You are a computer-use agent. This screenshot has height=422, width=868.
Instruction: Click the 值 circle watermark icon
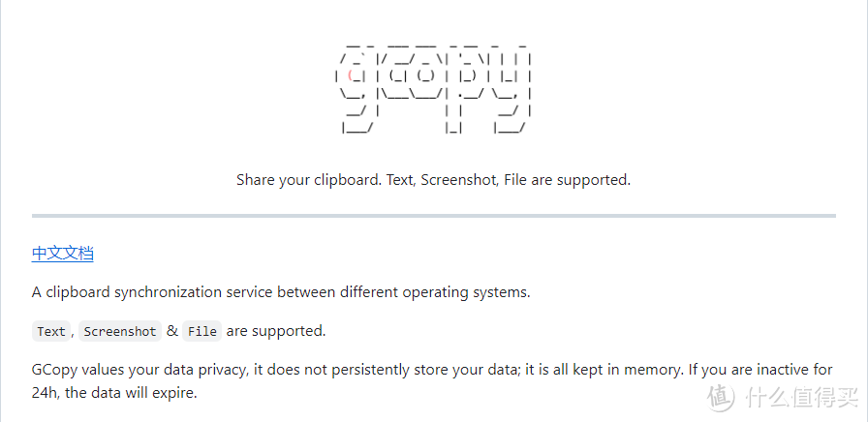coord(720,396)
